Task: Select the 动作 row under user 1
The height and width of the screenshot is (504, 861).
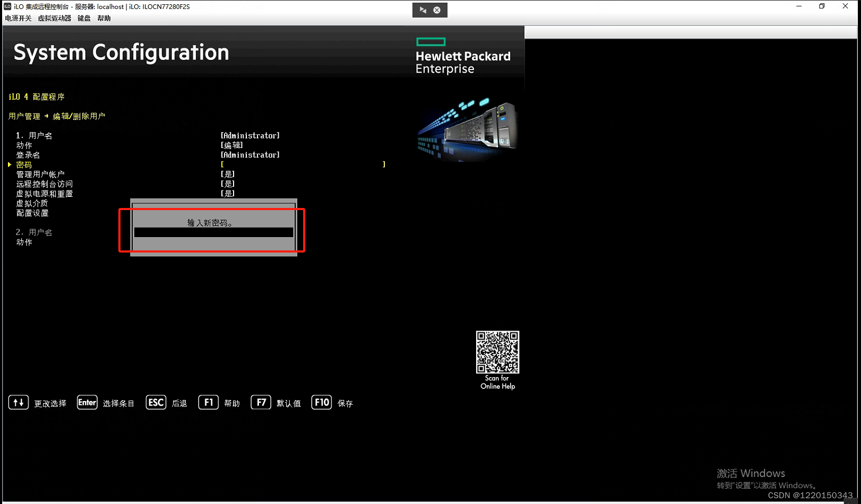Action: [x=24, y=145]
